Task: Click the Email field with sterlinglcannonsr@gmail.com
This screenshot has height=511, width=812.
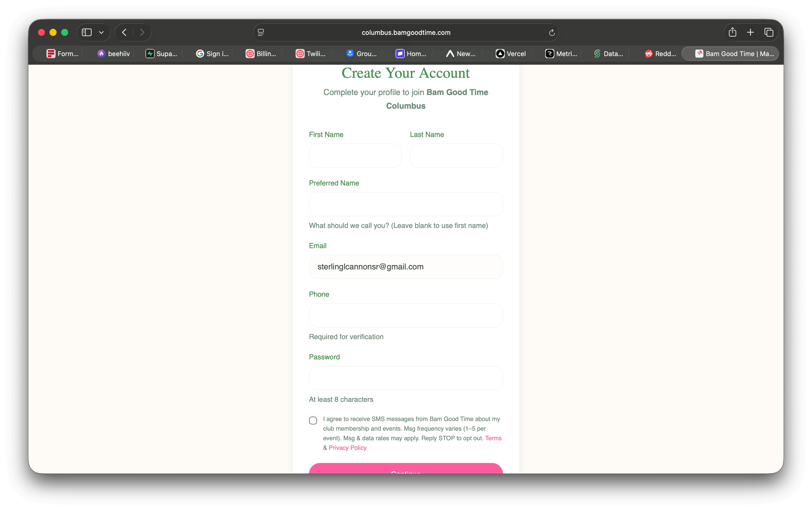Action: [x=406, y=267]
